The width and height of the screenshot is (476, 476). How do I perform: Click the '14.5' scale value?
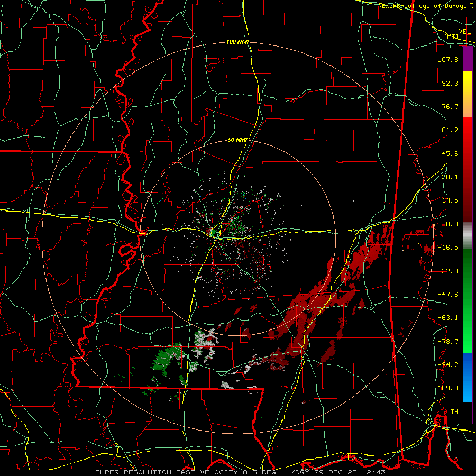coord(450,200)
